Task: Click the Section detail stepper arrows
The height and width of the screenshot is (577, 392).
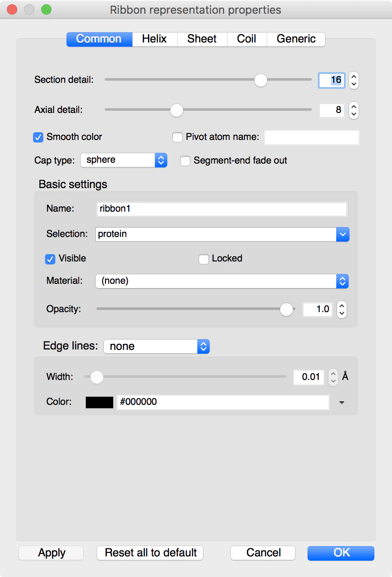Action: click(354, 80)
